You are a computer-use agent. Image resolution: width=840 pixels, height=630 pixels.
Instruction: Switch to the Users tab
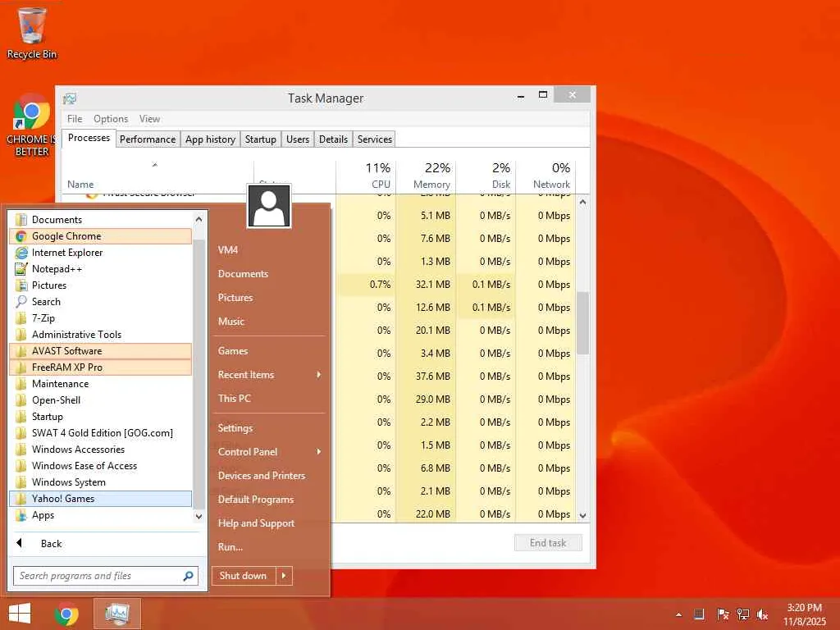(297, 139)
